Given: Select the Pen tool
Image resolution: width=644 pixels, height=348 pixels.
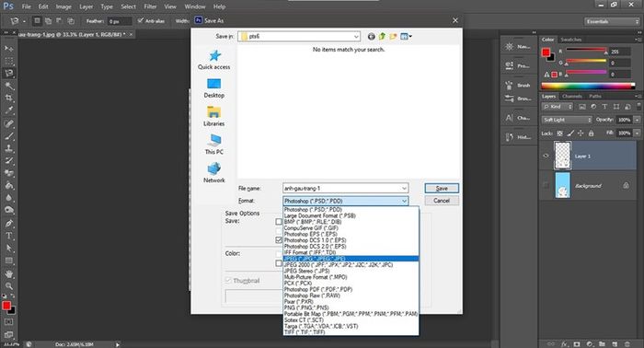Looking at the screenshot, I should coord(9,224).
